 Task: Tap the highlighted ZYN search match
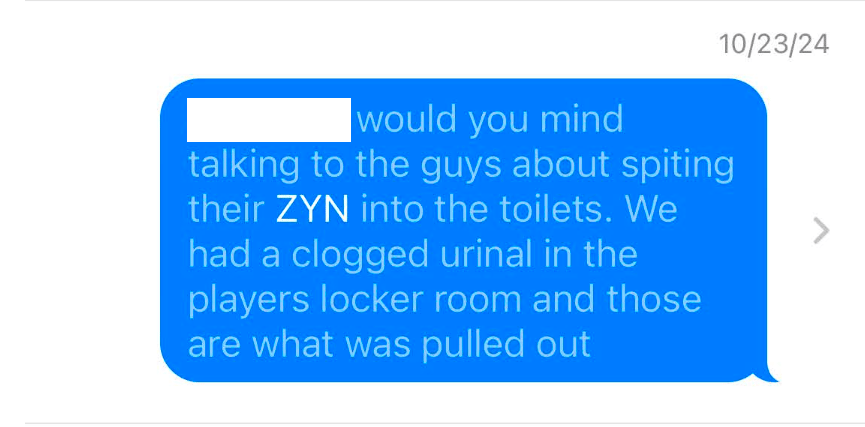point(312,210)
